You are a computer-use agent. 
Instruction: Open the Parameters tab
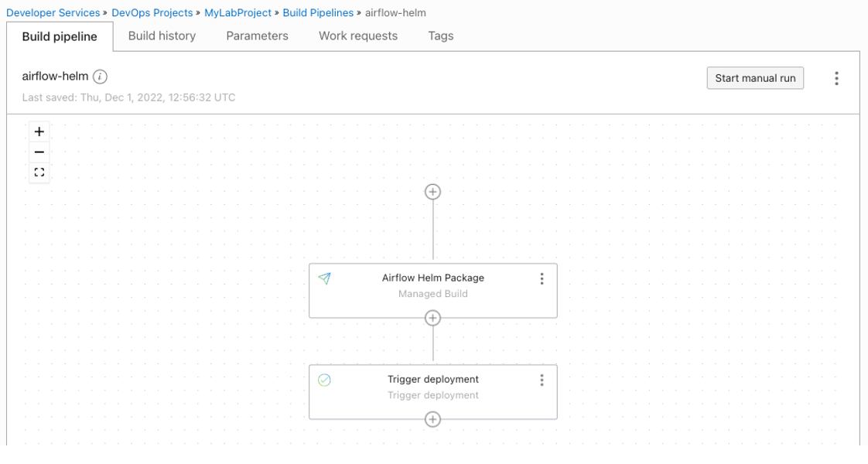point(257,36)
